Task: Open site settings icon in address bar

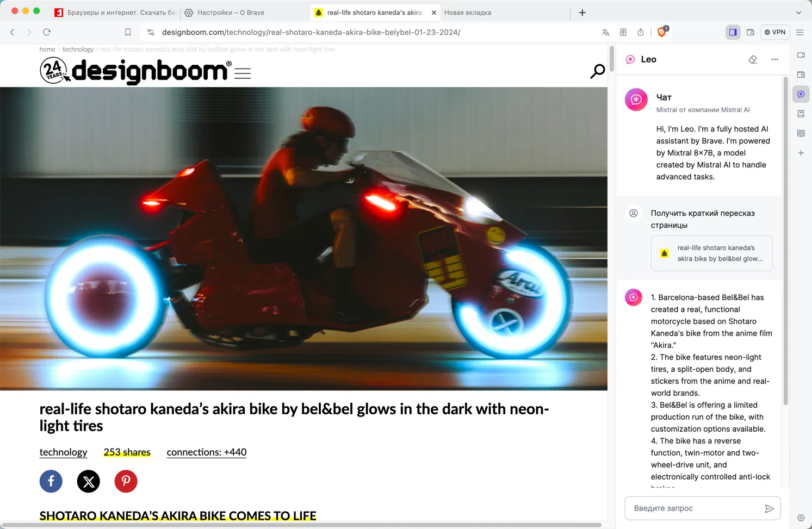Action: click(151, 32)
